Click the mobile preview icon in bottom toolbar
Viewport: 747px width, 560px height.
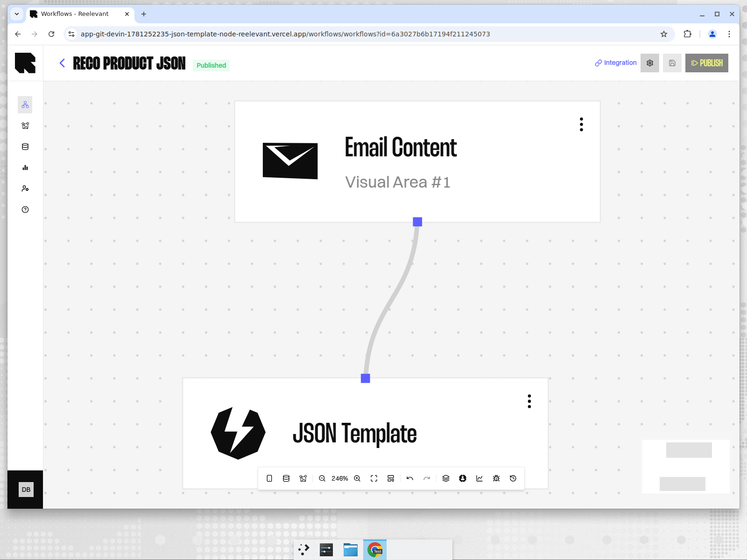coord(269,478)
